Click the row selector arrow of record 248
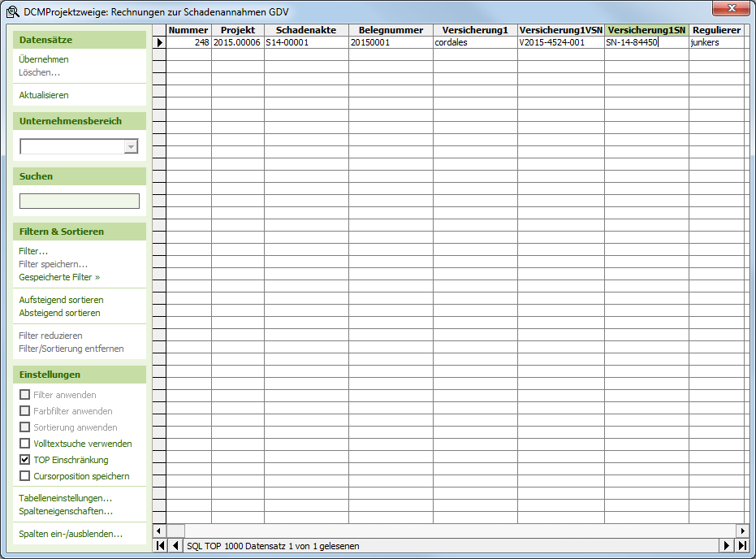756x559 pixels. pos(159,42)
